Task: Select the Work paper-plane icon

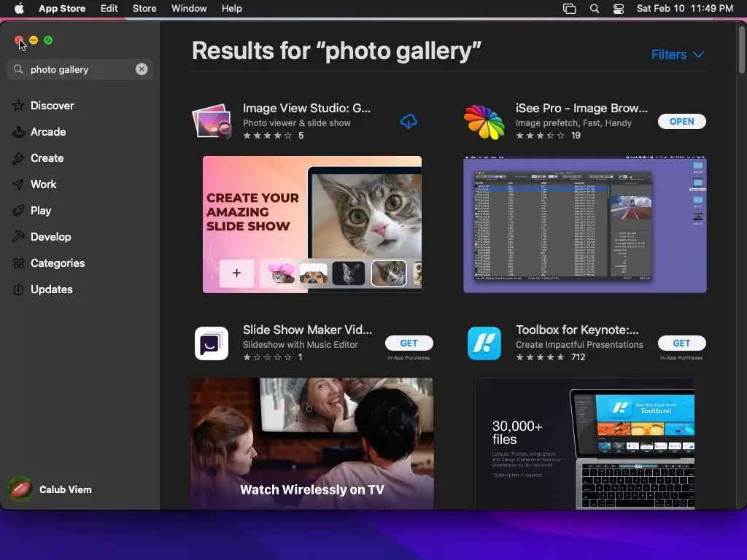Action: 18,184
